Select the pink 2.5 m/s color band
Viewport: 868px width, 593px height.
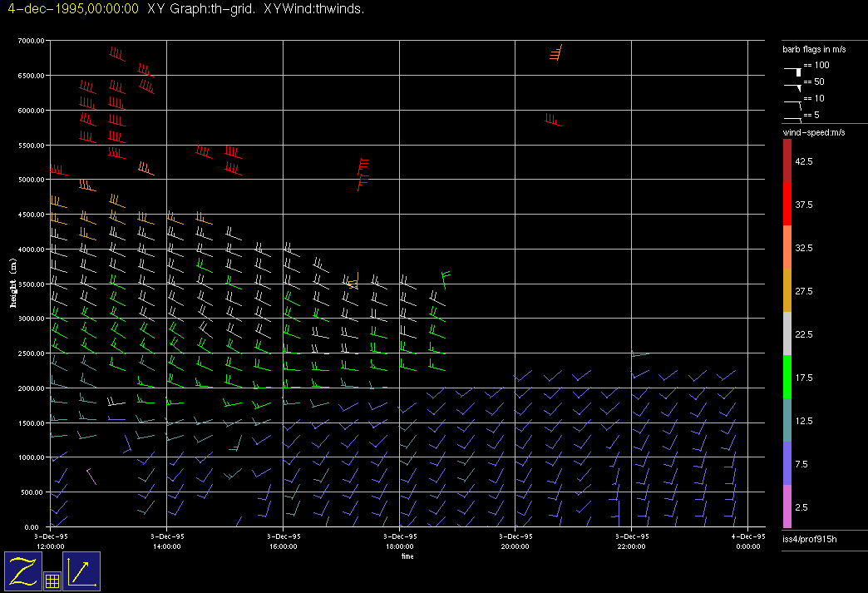(787, 507)
